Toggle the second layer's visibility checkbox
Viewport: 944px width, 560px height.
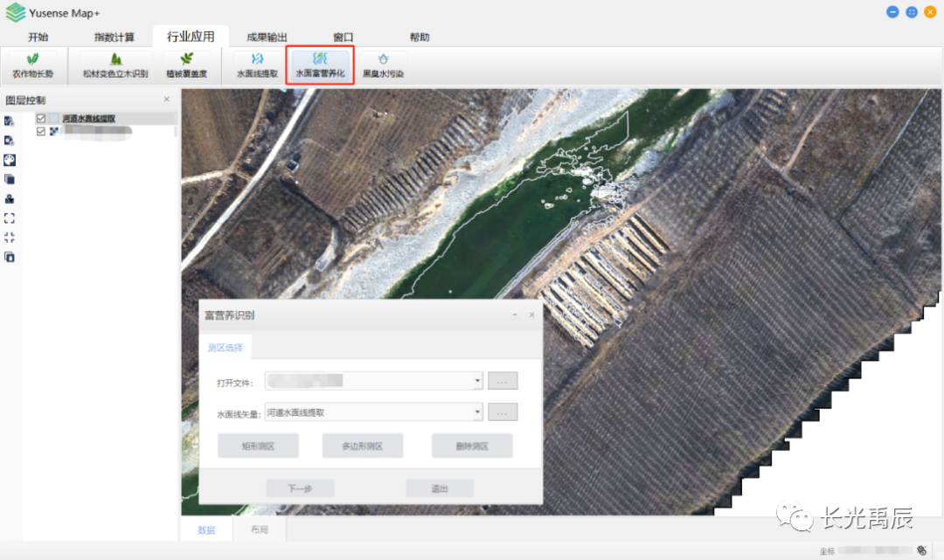click(x=41, y=131)
